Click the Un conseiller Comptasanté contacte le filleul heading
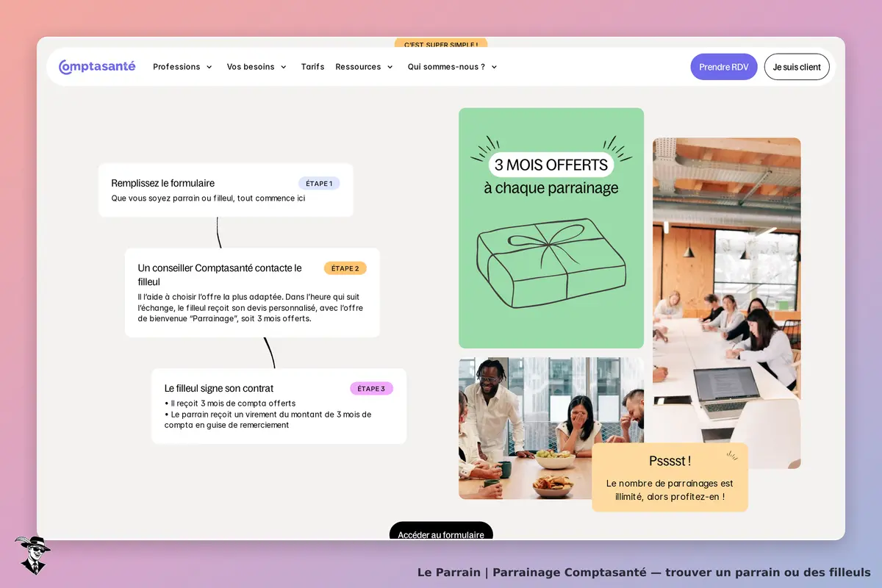This screenshot has height=588, width=882. (220, 275)
